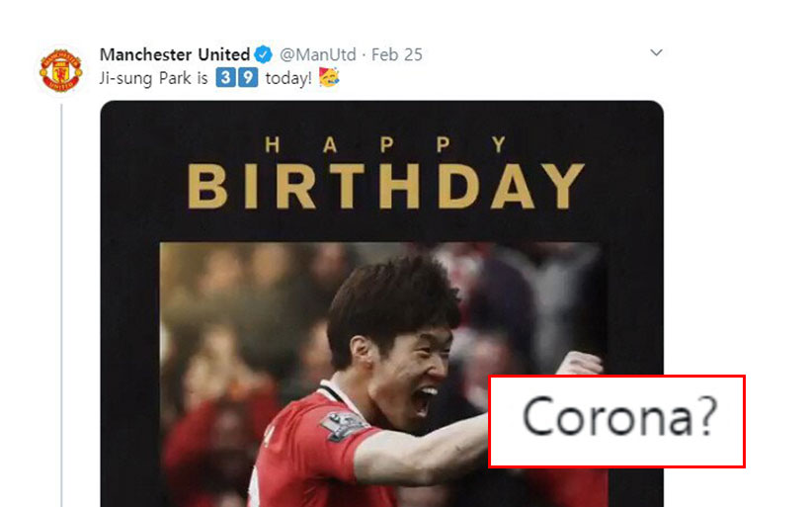The width and height of the screenshot is (812, 507).
Task: Click the Feb 25 timestamp
Action: click(397, 54)
